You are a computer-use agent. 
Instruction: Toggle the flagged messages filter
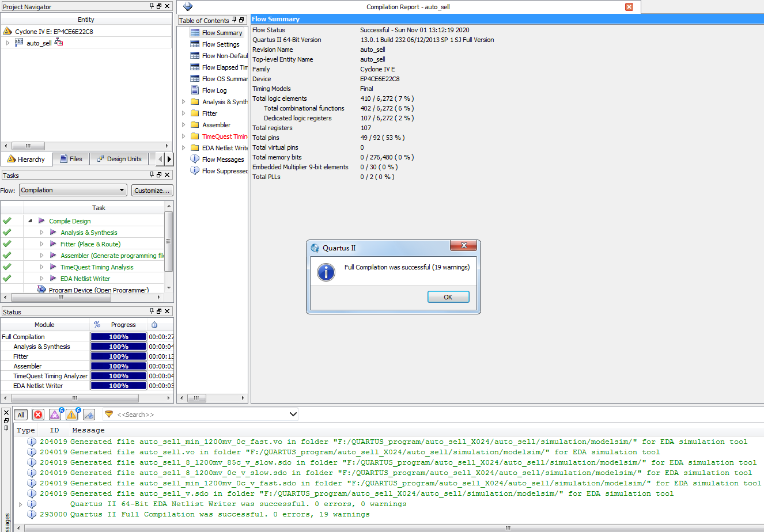(89, 415)
